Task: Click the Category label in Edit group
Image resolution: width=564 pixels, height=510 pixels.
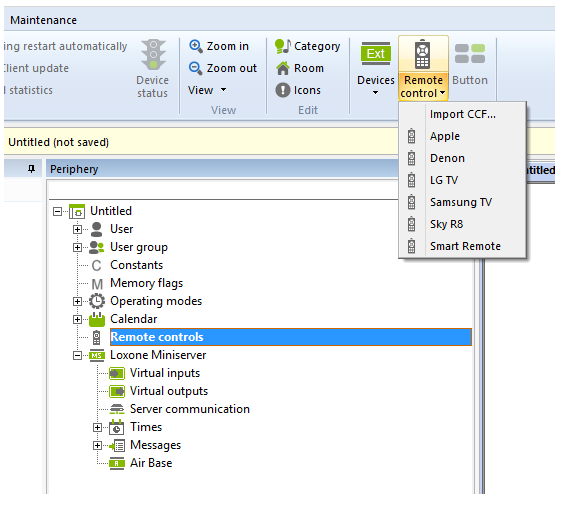Action: pos(317,46)
